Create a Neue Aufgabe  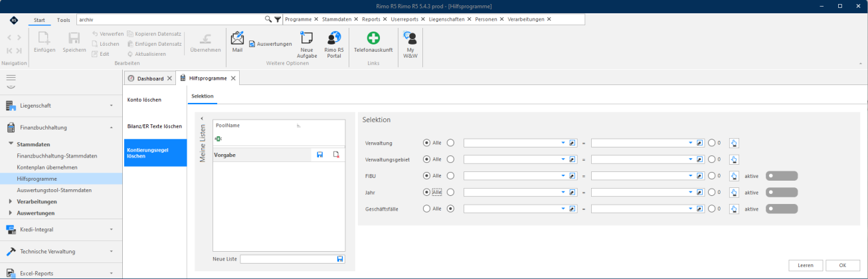307,45
